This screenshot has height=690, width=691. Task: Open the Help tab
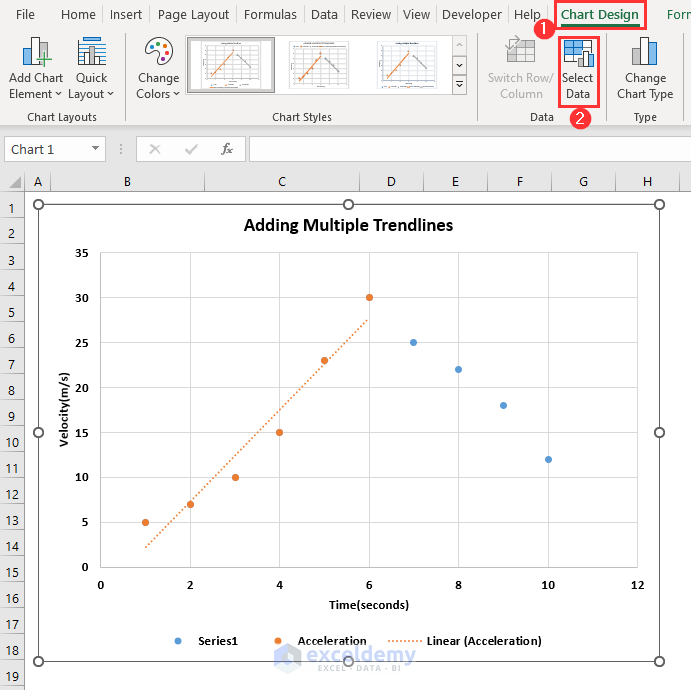click(x=527, y=15)
